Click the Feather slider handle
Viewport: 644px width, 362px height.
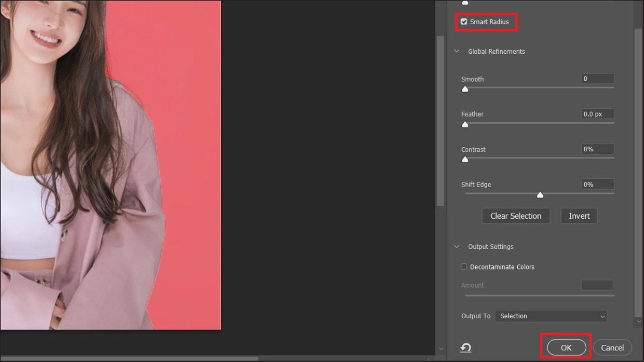coord(465,124)
